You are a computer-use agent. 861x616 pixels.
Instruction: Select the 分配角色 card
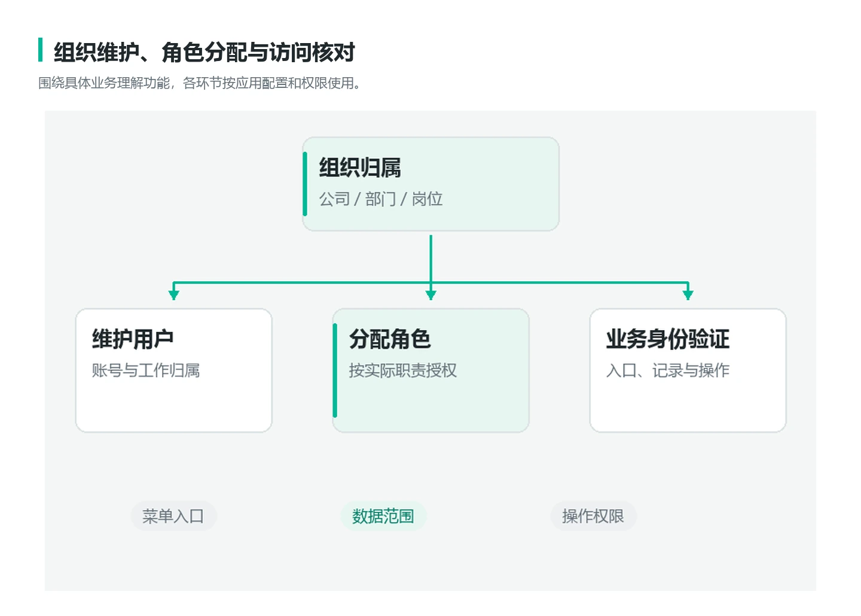(430, 370)
